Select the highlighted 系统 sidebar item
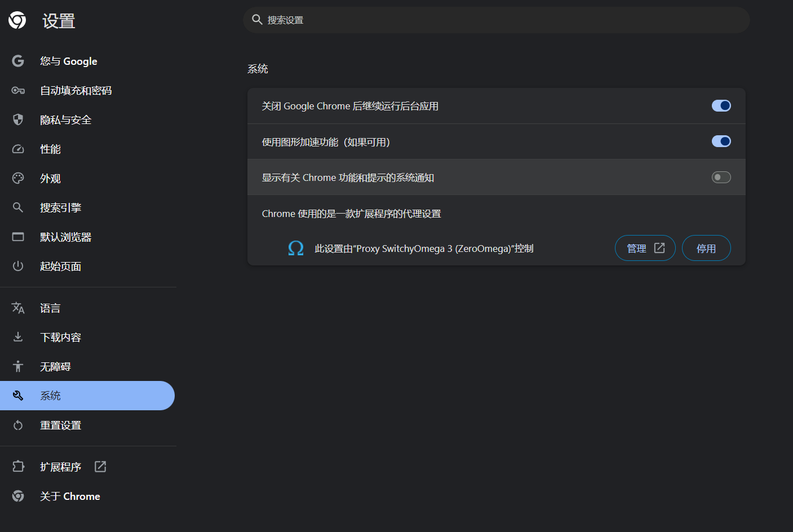Image resolution: width=793 pixels, height=532 pixels. tap(87, 396)
